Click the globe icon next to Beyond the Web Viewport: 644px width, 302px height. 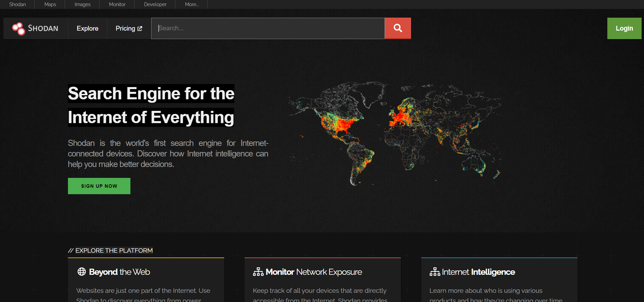pos(82,272)
